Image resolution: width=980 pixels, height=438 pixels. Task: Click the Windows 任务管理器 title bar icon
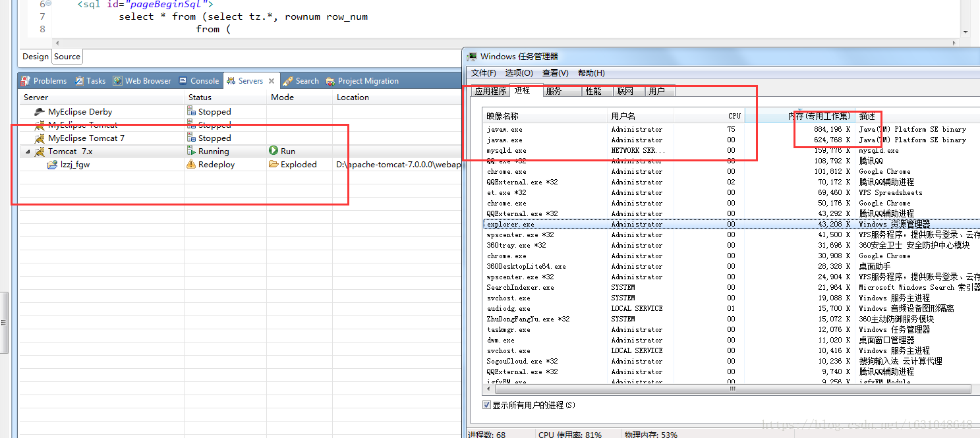(x=473, y=57)
